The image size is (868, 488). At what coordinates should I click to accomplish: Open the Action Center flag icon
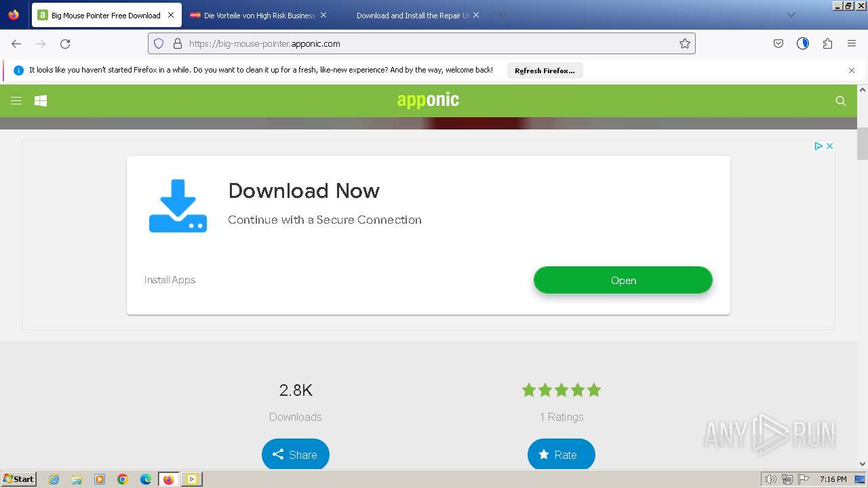click(x=804, y=479)
